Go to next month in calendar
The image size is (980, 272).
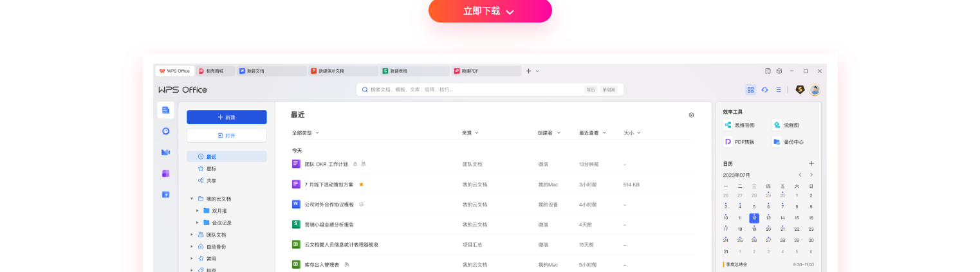pyautogui.click(x=811, y=175)
